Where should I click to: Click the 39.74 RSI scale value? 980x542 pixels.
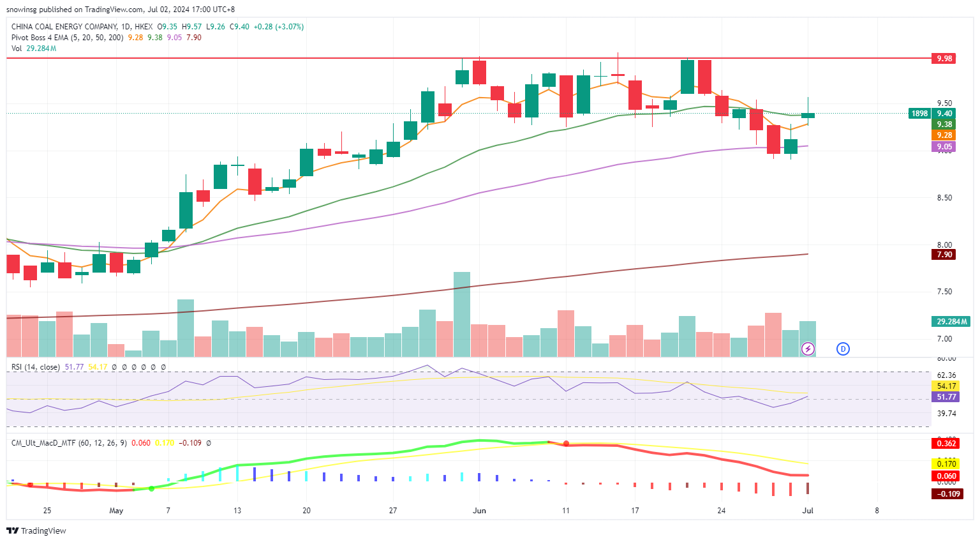[946, 414]
